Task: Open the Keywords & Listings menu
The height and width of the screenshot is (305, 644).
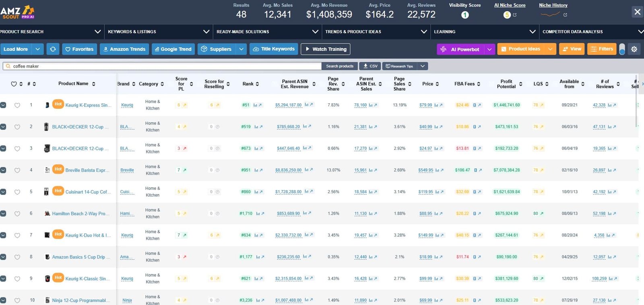Action: point(158,31)
